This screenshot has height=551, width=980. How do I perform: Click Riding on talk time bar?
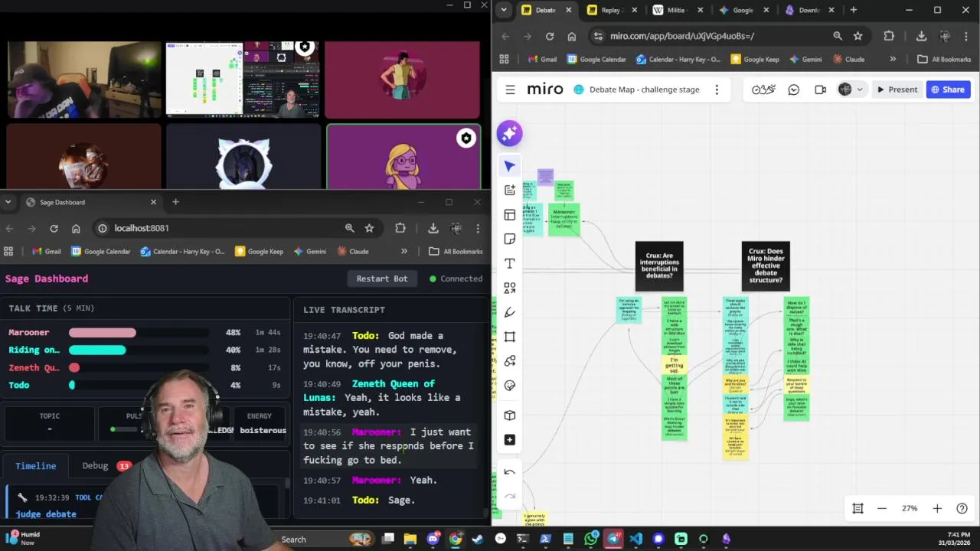[97, 350]
